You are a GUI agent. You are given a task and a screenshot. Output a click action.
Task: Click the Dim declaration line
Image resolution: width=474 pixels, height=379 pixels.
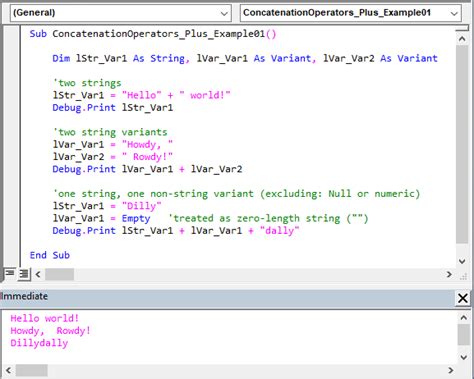point(245,59)
